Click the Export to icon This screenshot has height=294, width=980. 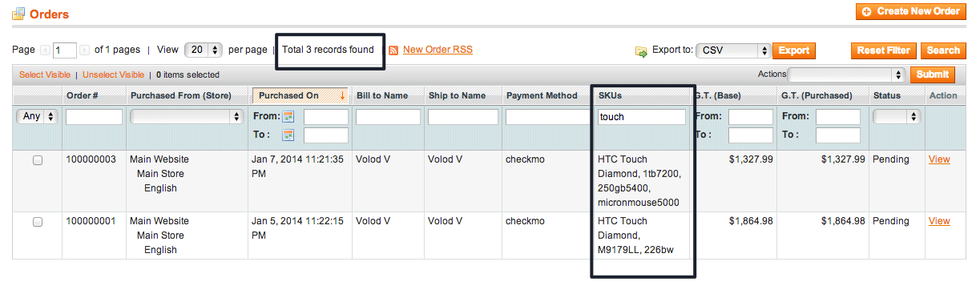click(x=641, y=50)
